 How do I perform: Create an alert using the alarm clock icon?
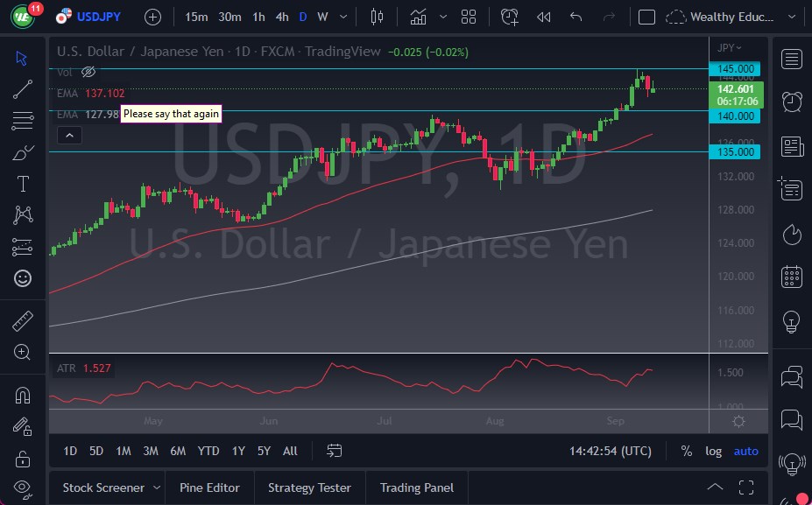tap(509, 16)
